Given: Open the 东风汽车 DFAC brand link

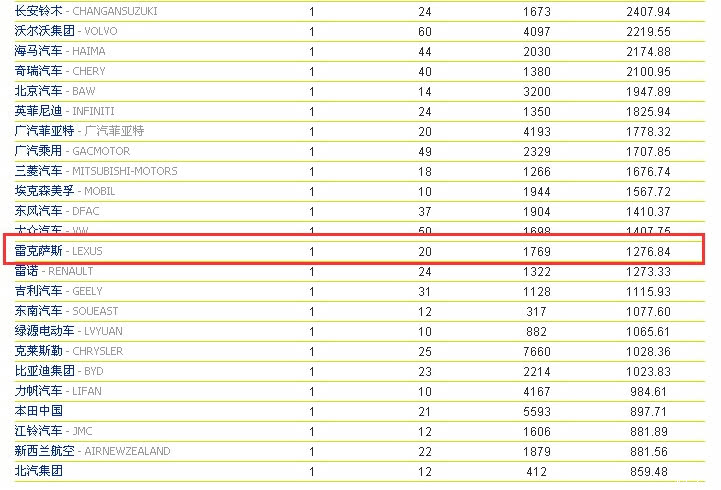Looking at the screenshot, I should pyautogui.click(x=57, y=211).
